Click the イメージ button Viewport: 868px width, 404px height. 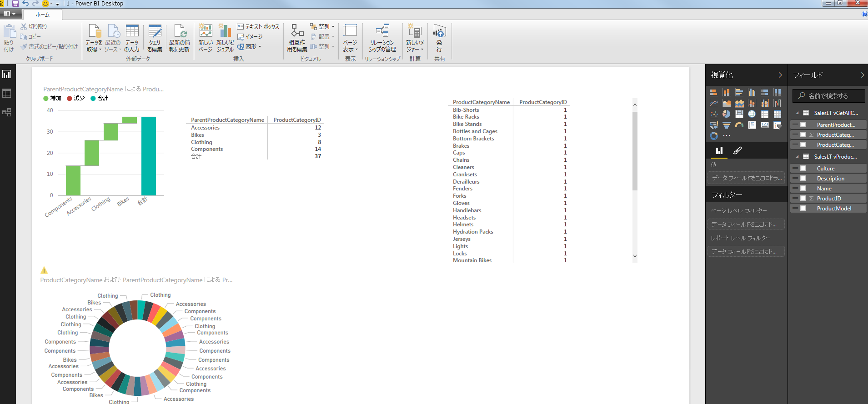coord(250,36)
